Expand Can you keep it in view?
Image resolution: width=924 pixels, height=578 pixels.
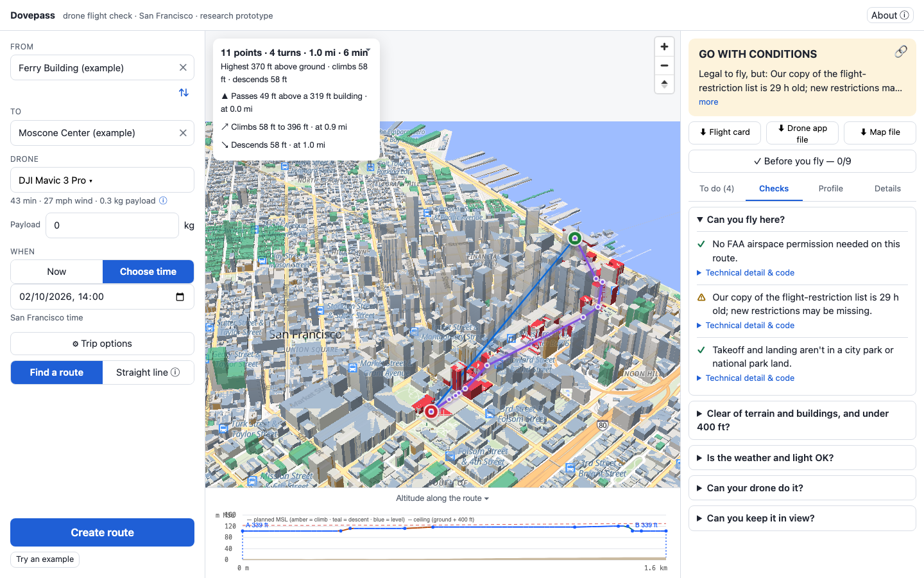[x=802, y=518]
